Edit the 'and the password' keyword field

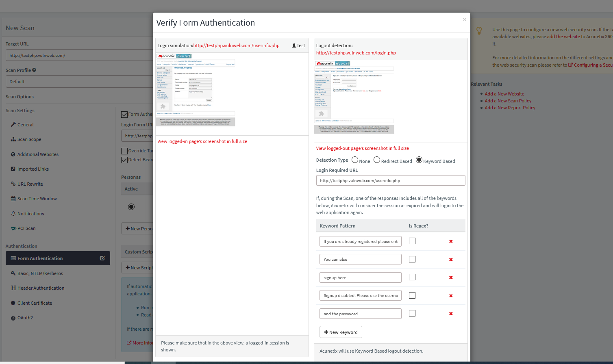tap(361, 314)
